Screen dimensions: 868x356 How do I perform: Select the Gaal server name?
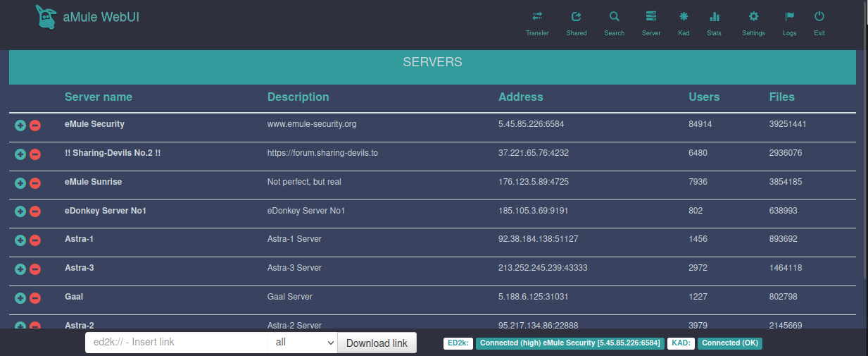74,297
